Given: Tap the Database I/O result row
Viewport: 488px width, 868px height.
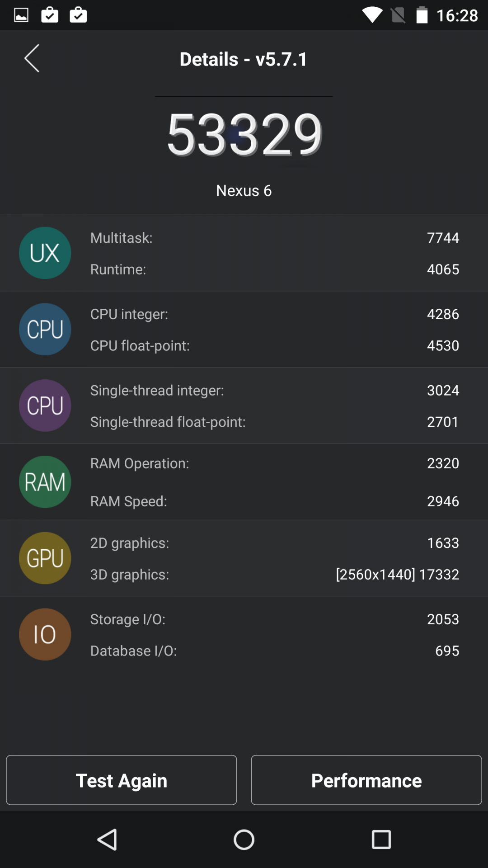Looking at the screenshot, I should click(274, 651).
